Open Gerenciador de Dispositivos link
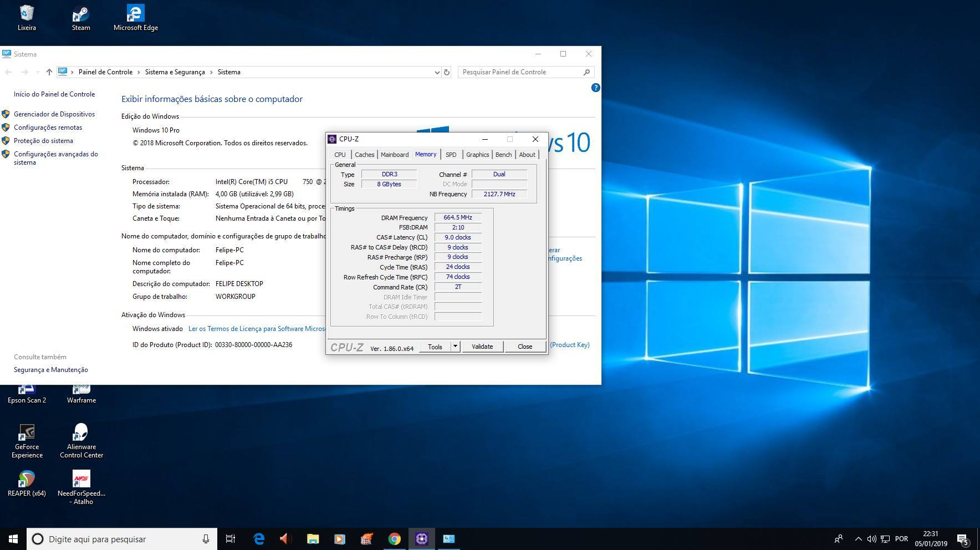This screenshot has height=550, width=980. point(54,114)
